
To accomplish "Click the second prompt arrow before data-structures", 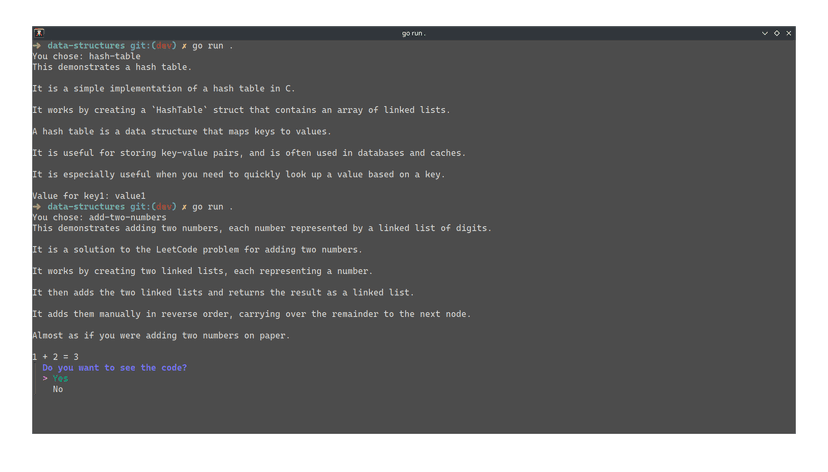I will (x=36, y=206).
